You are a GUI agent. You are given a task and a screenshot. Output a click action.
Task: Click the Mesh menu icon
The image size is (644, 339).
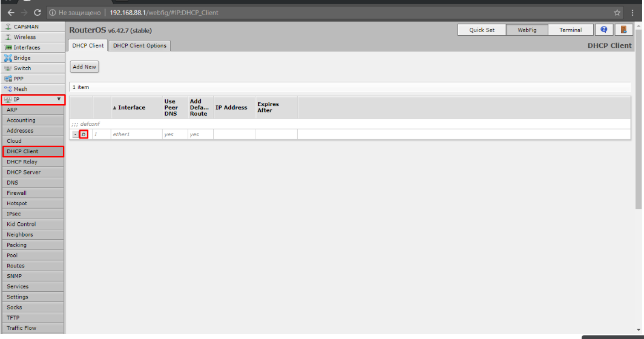(8, 89)
